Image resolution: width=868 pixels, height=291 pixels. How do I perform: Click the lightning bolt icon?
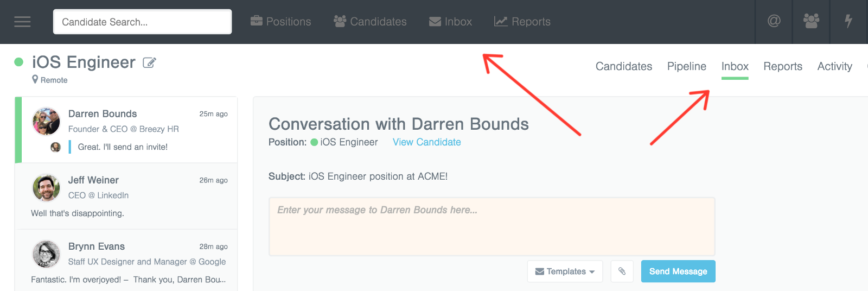[x=848, y=21]
